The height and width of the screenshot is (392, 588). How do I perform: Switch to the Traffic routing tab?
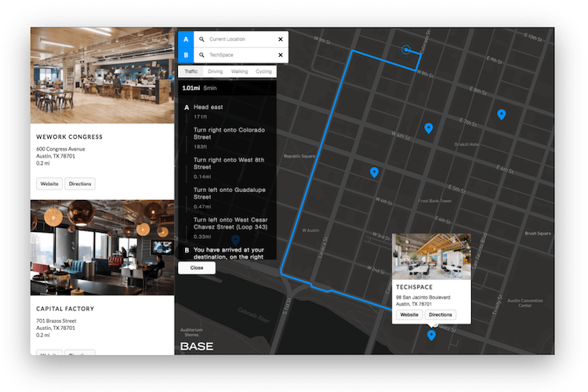191,71
